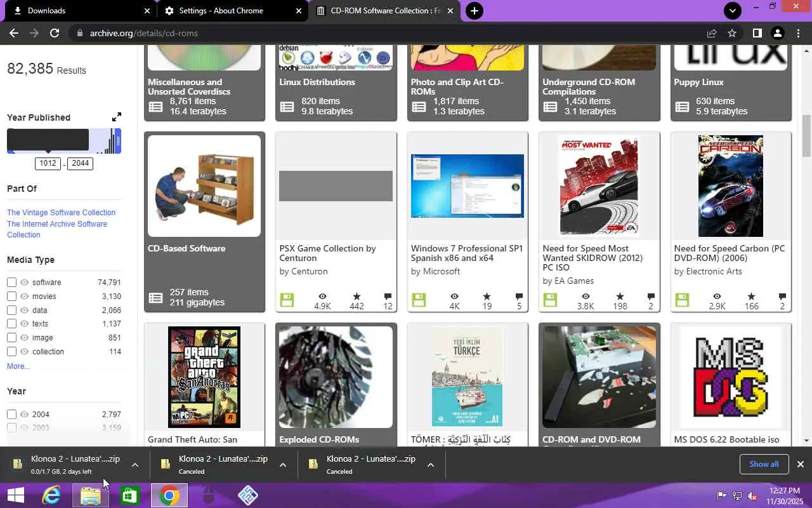Open the Grand Theft Auto San Andreas cover
The height and width of the screenshot is (508, 812).
pyautogui.click(x=204, y=377)
